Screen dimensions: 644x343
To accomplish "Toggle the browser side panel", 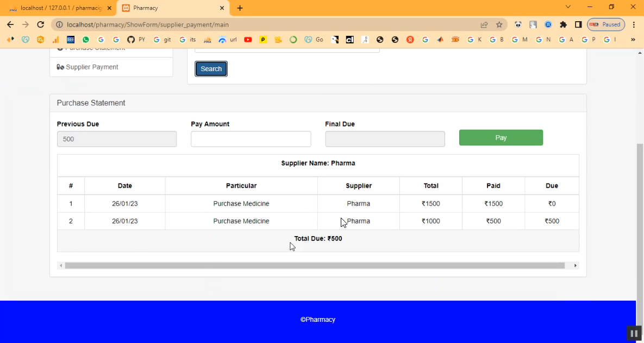I will pos(578,24).
